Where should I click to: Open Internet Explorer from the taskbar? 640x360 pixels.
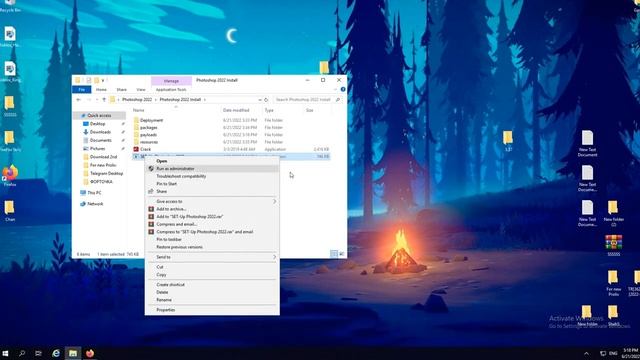point(56,353)
